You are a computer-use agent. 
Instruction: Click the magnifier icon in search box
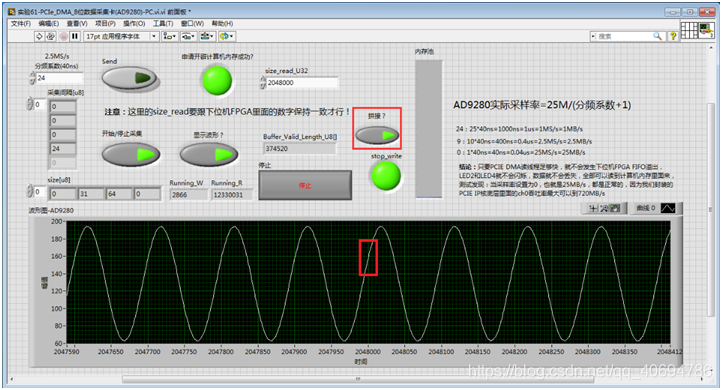(657, 36)
